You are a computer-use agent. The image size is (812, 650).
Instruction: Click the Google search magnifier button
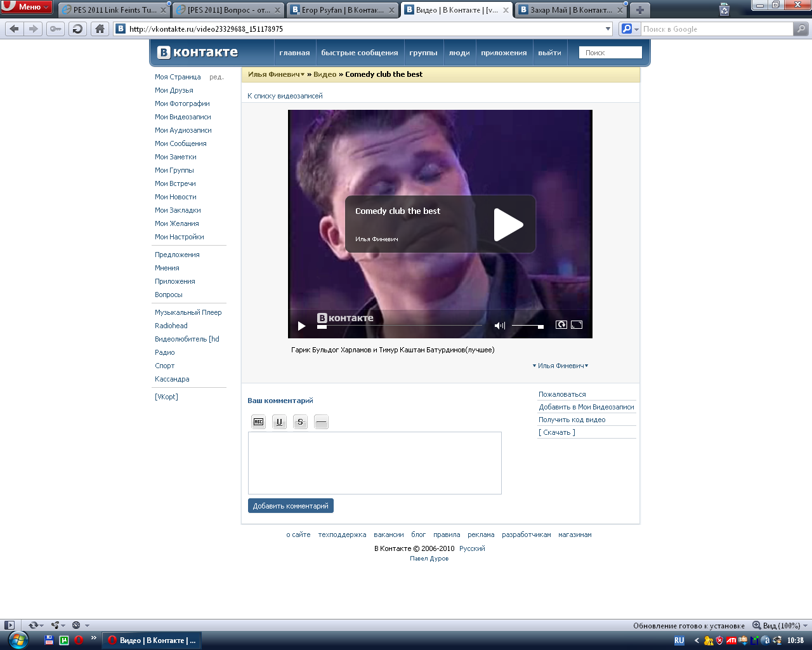click(801, 29)
